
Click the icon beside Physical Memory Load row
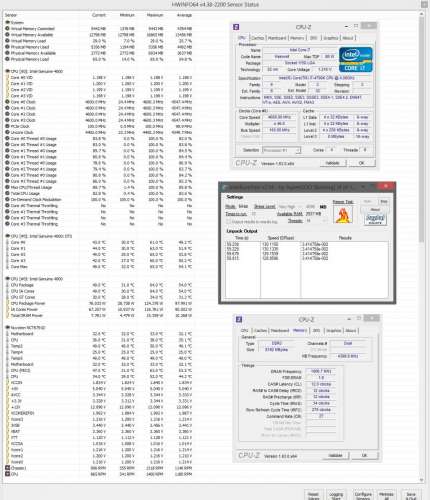pos(7,59)
